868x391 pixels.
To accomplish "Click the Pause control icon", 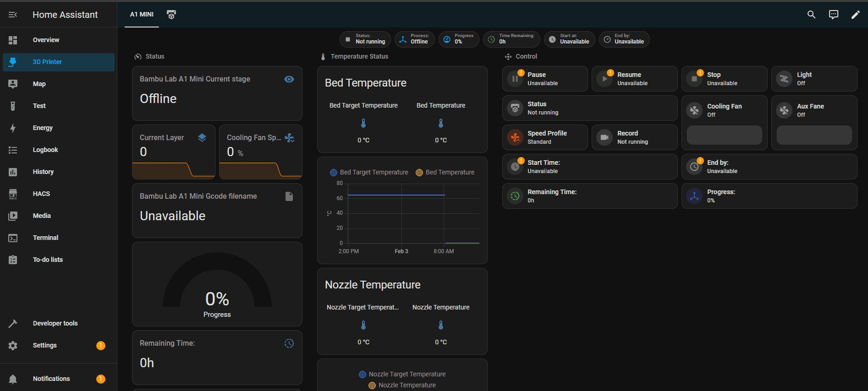I will pos(515,79).
